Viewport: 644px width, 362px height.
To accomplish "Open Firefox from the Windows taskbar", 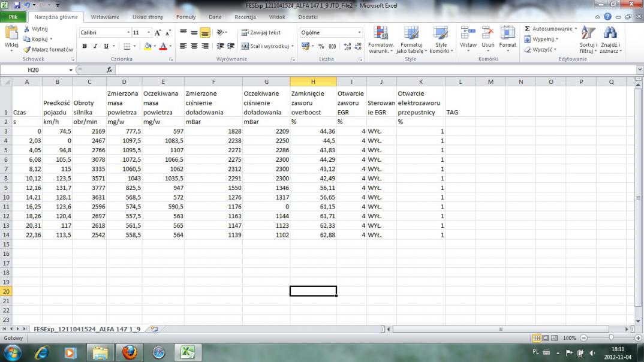I will 129,352.
